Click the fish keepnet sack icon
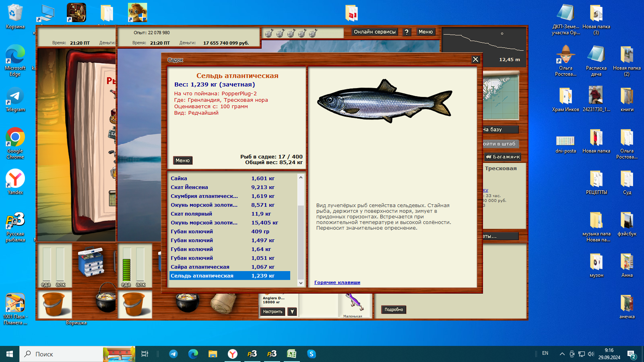Image resolution: width=644 pixels, height=362 pixels. pyautogui.click(x=224, y=303)
